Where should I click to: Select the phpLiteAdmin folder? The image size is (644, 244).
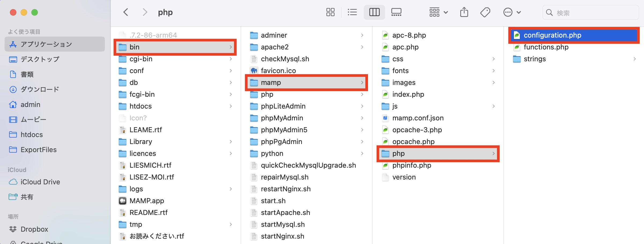coord(307,106)
